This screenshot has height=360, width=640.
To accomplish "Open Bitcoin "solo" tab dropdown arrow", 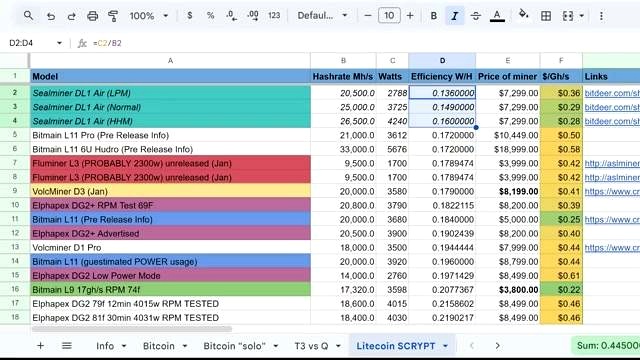I will coord(276,346).
